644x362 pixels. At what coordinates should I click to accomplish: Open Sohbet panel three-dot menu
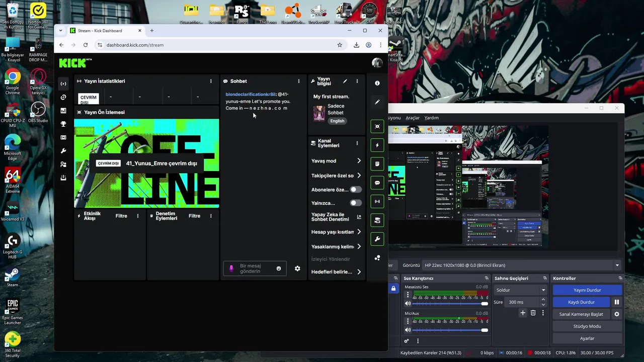point(299,81)
